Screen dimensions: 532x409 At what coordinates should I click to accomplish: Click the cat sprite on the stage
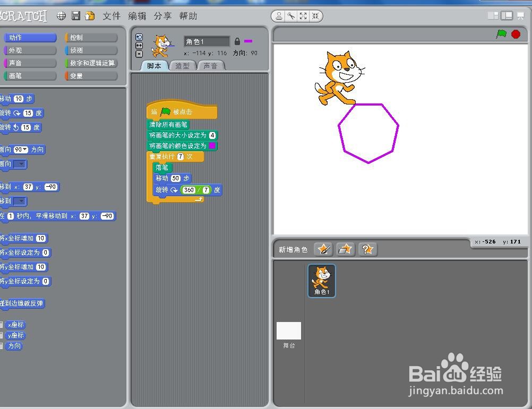tap(339, 78)
